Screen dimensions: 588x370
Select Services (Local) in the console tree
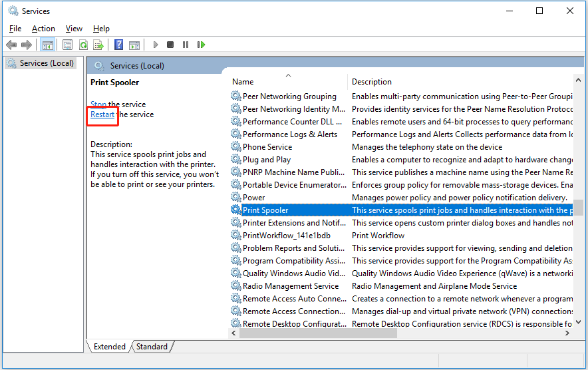pos(47,63)
